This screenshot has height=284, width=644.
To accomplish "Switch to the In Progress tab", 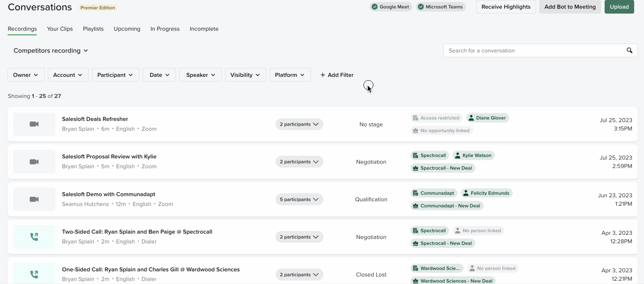I will click(x=165, y=29).
